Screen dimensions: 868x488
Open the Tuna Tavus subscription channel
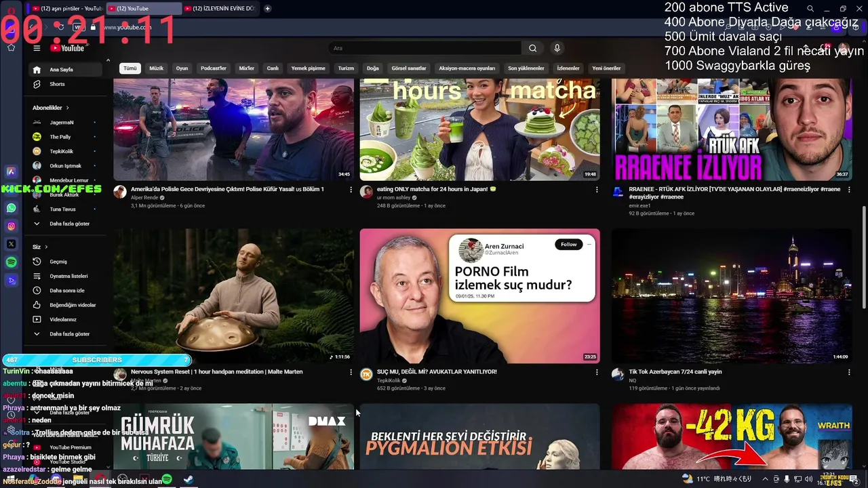coord(66,209)
